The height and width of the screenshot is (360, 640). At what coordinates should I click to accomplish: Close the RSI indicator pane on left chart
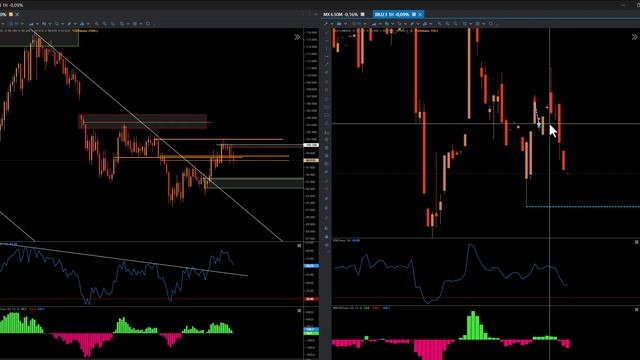coord(299,245)
